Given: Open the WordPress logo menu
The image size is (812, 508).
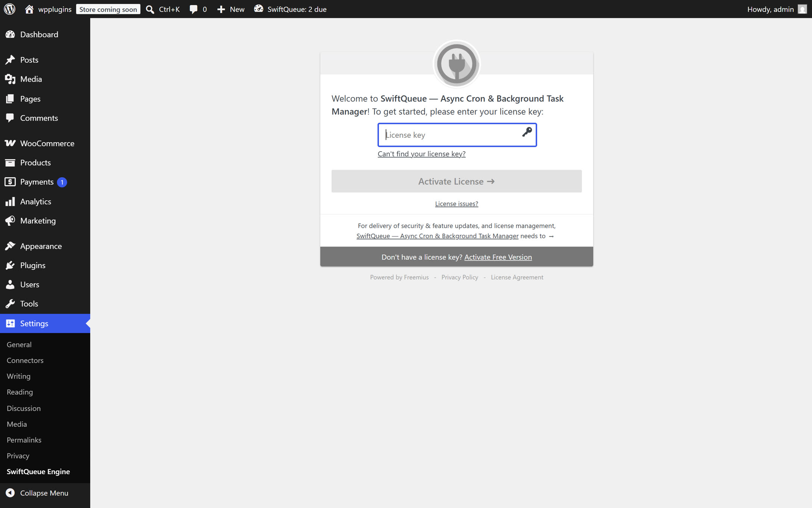Looking at the screenshot, I should coord(10,9).
